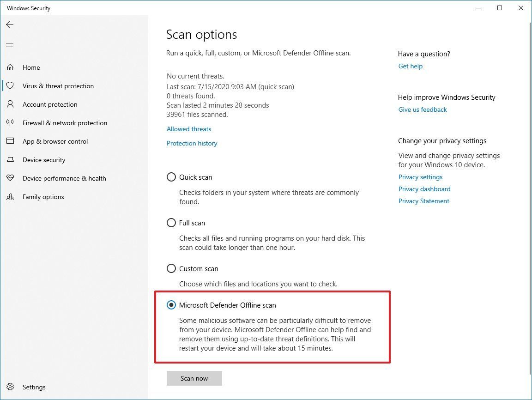Choose the Full scan option
532x400 pixels.
(x=171, y=223)
